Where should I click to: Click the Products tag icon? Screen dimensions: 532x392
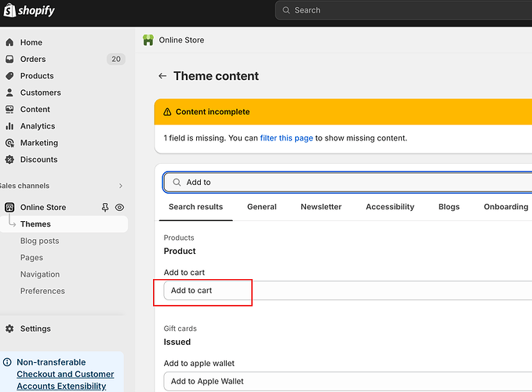pos(9,75)
